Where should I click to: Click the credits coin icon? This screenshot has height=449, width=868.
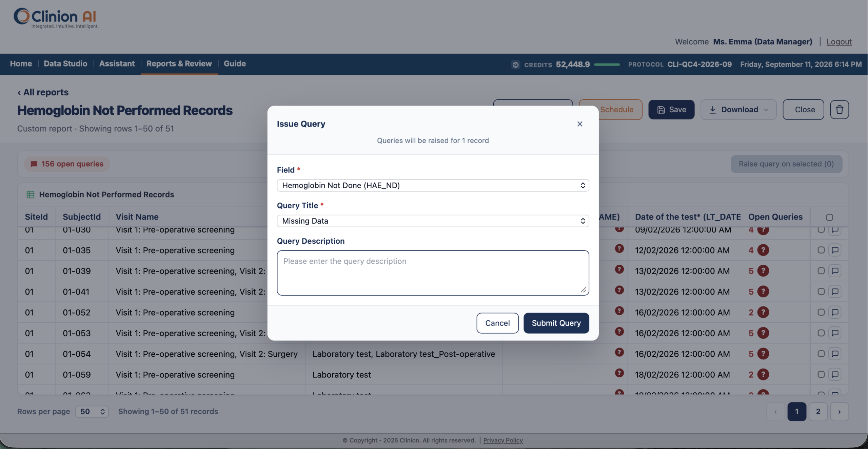(x=515, y=64)
